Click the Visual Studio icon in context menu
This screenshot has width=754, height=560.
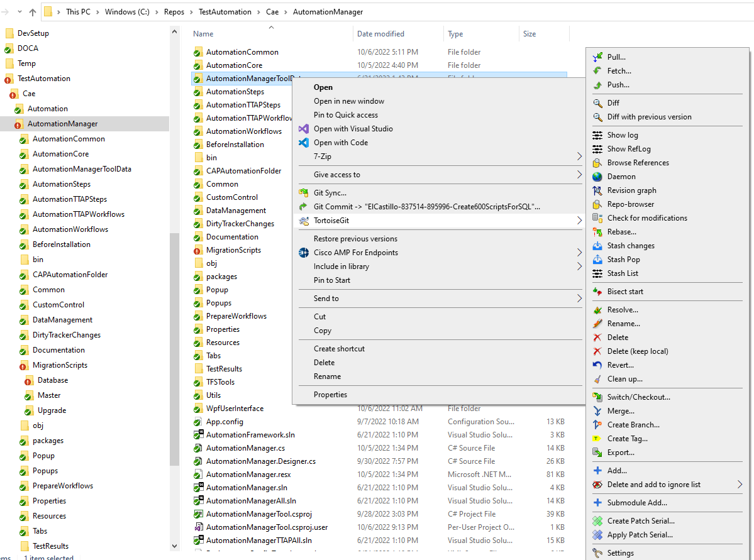click(304, 129)
